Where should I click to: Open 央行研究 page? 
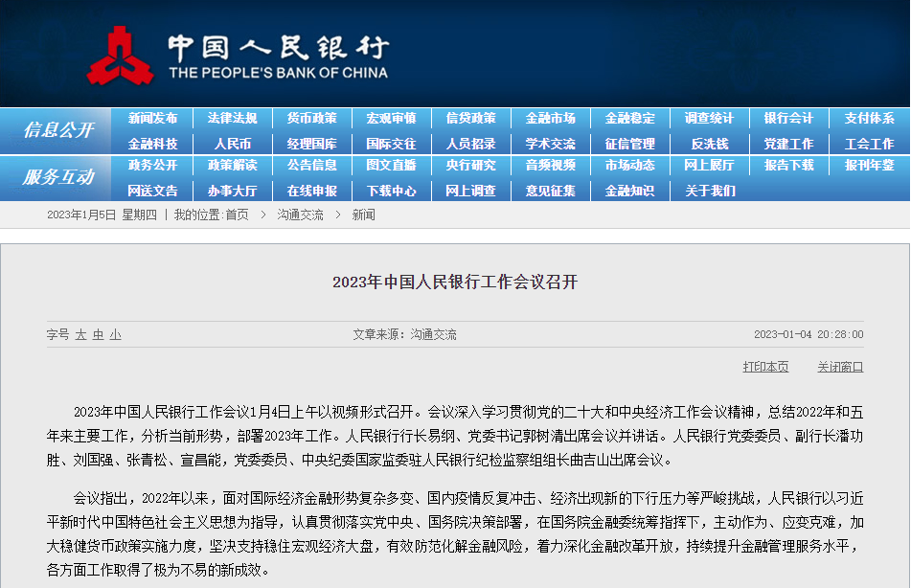click(471, 165)
